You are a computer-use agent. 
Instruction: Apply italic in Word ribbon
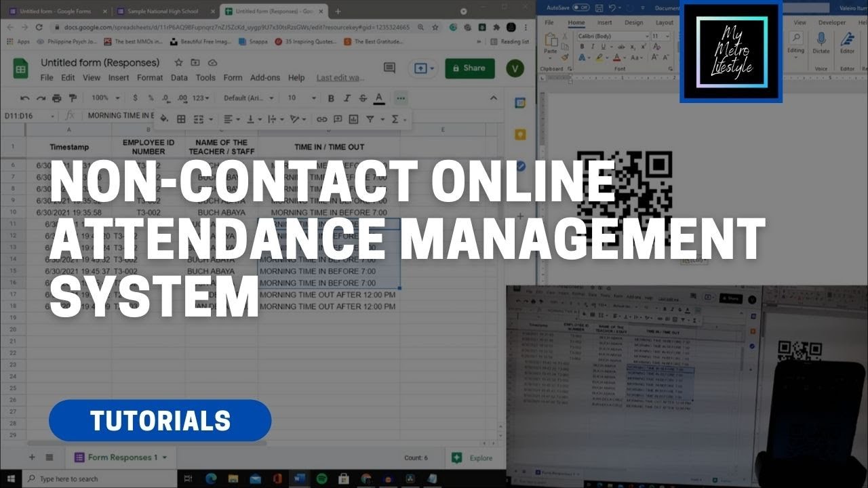tap(593, 46)
